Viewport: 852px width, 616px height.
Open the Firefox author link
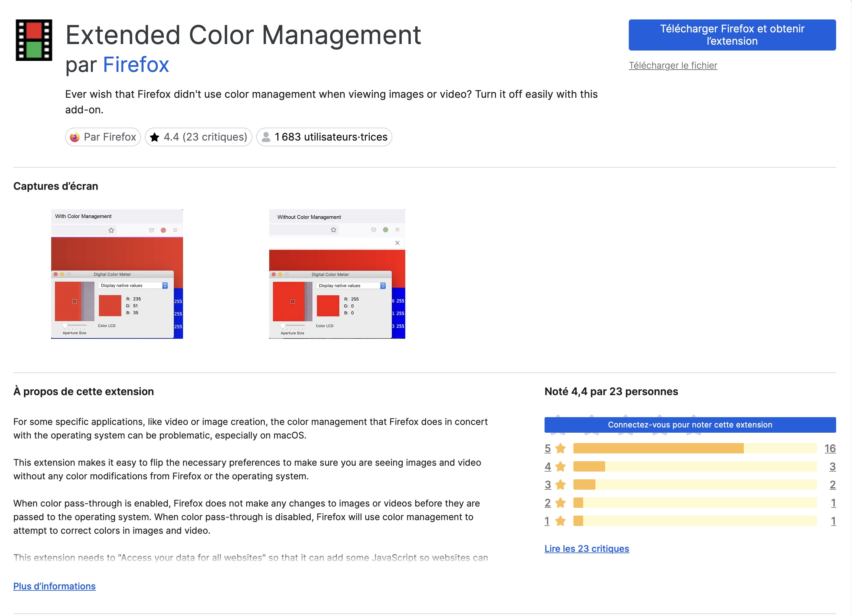pos(136,64)
